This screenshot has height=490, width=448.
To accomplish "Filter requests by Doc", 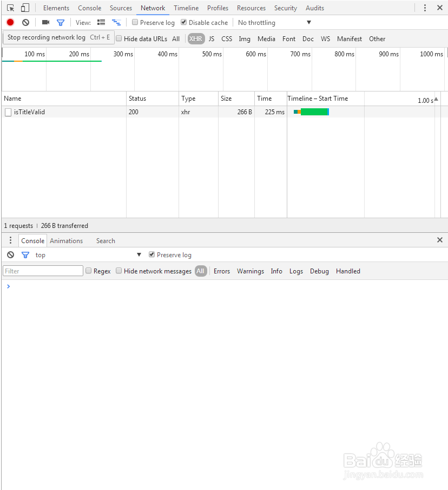I will tap(308, 39).
